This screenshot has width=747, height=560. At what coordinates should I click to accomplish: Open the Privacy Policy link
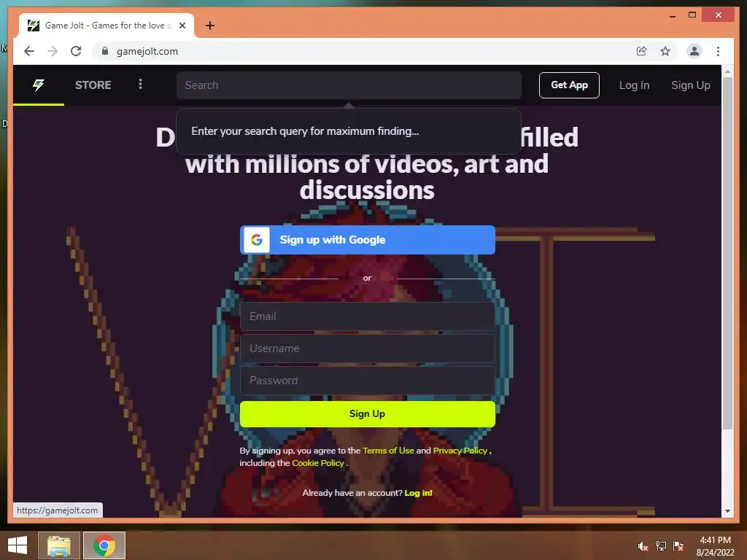tap(460, 451)
